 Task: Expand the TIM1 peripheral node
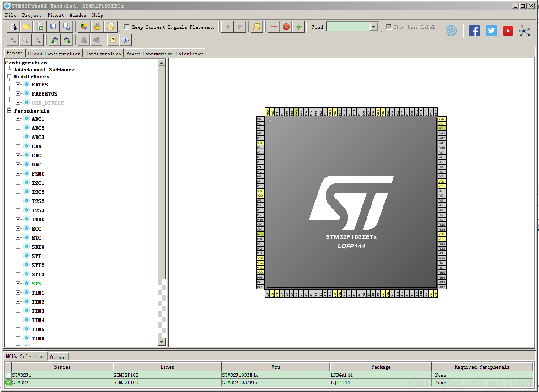pos(18,292)
